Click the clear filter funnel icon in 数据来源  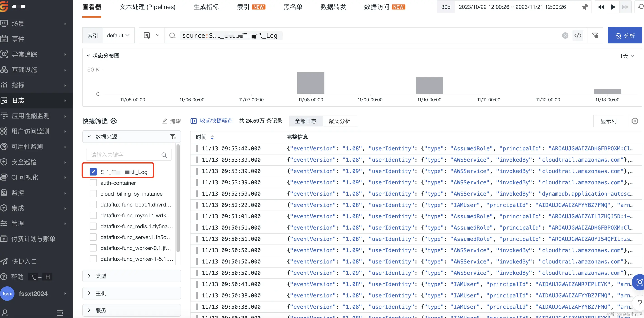click(173, 137)
